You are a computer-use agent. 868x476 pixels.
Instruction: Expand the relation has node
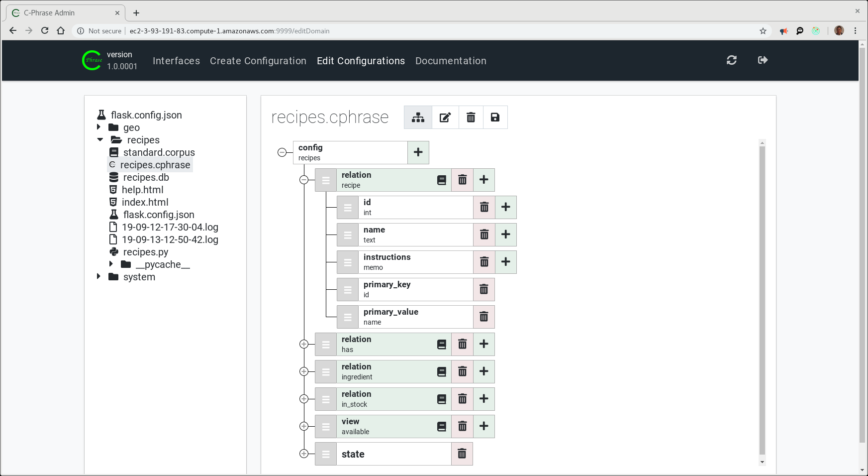pyautogui.click(x=304, y=344)
